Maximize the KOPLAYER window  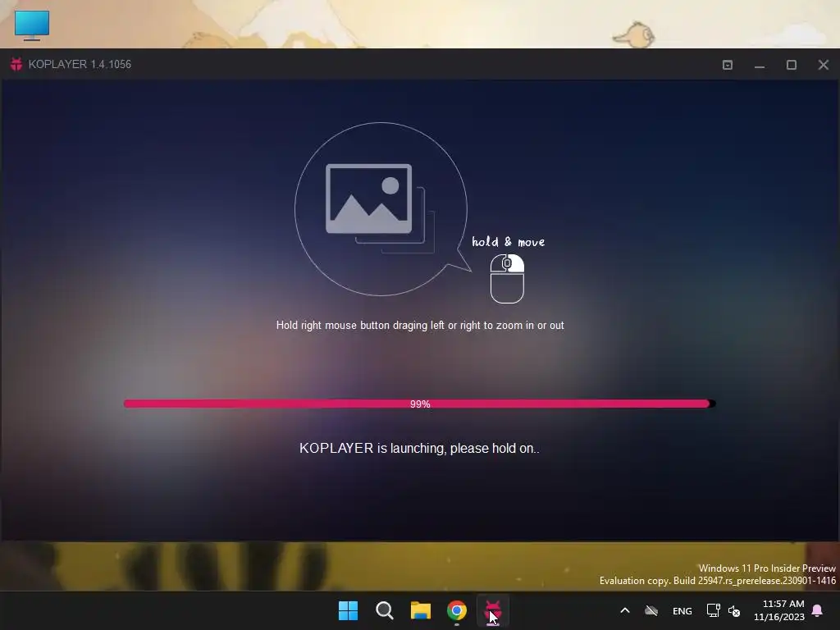coord(792,65)
